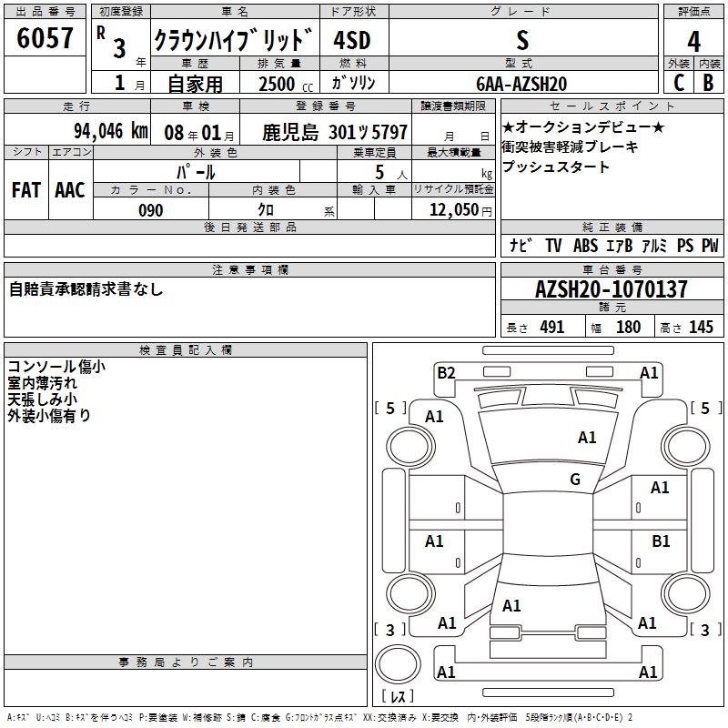Click the exterior grade C
Screen dimensions: 728x728
click(679, 83)
